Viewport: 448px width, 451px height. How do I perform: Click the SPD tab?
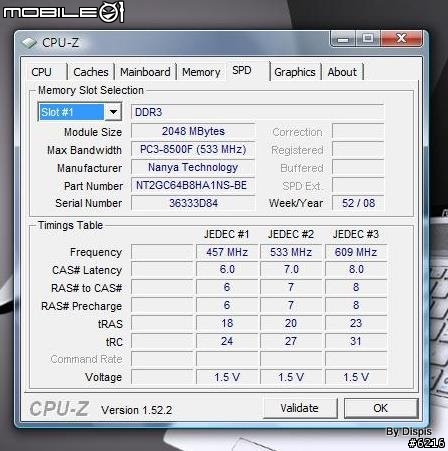tap(242, 70)
